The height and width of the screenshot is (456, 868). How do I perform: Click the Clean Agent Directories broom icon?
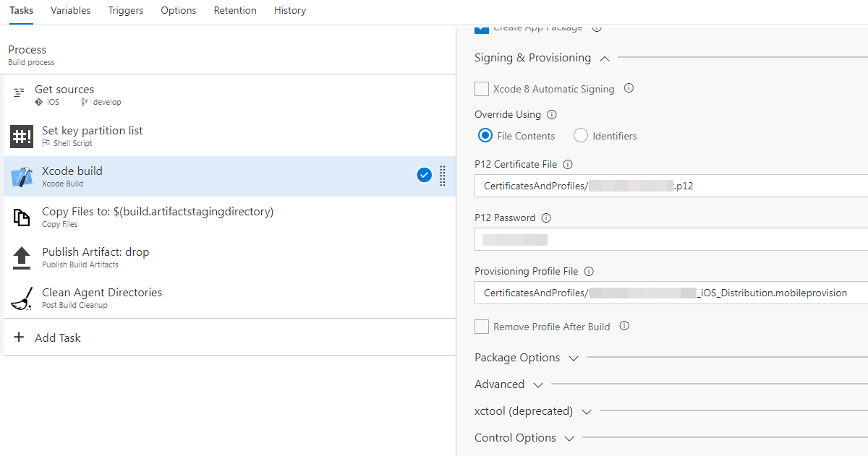(21, 298)
